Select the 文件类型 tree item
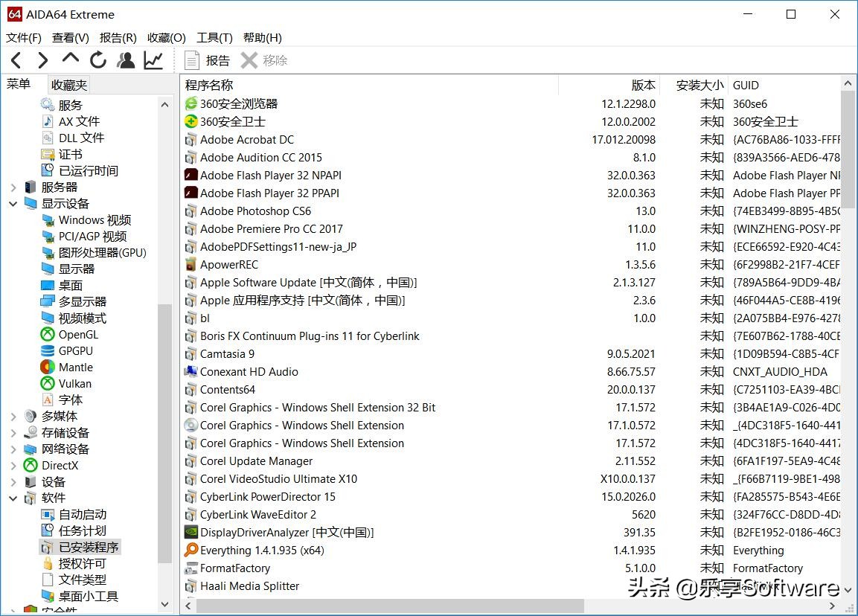 (74, 580)
